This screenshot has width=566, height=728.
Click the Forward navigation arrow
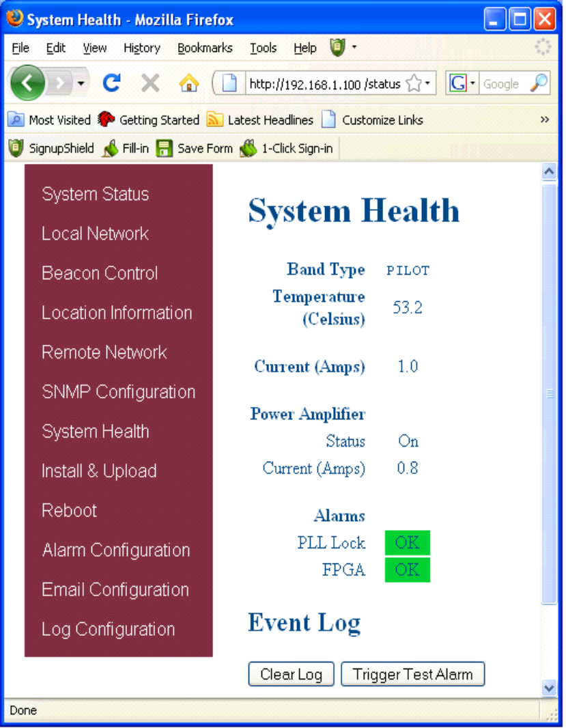pos(60,83)
